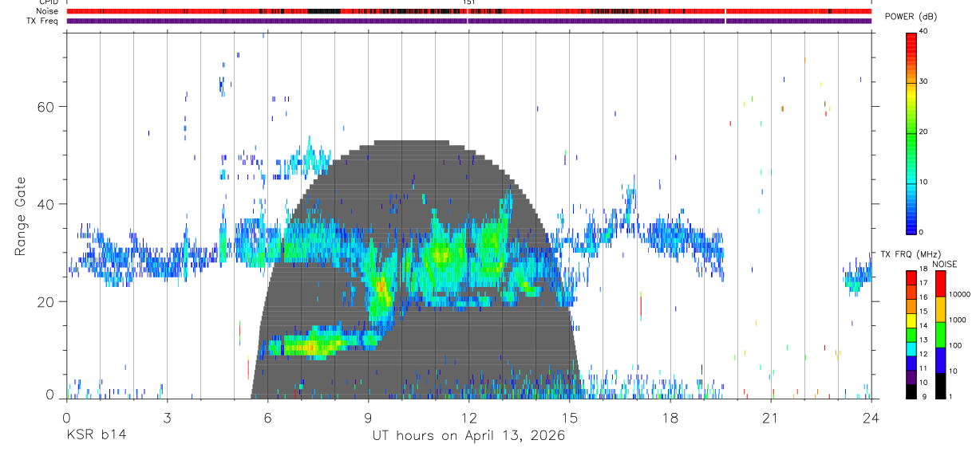Click the green 100 noise level swatch

click(940, 335)
